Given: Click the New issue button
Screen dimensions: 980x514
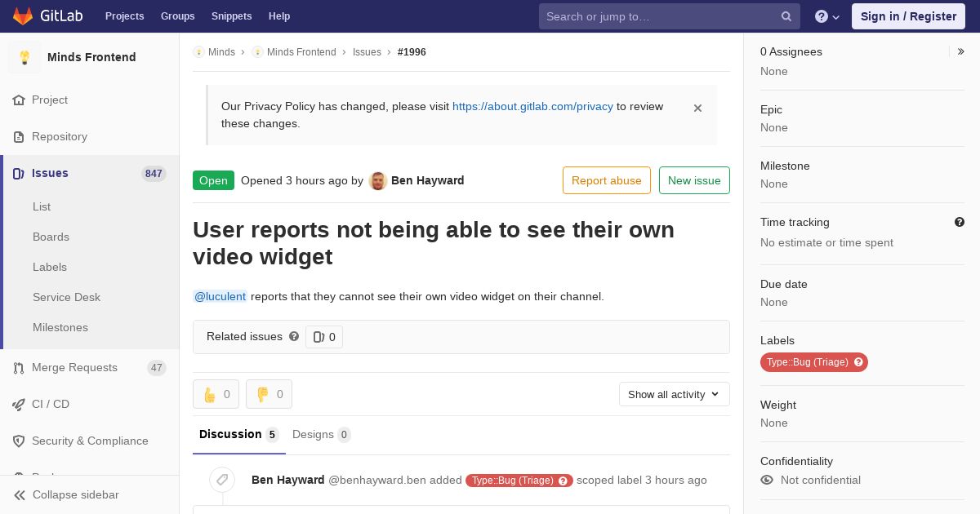Looking at the screenshot, I should [x=694, y=180].
